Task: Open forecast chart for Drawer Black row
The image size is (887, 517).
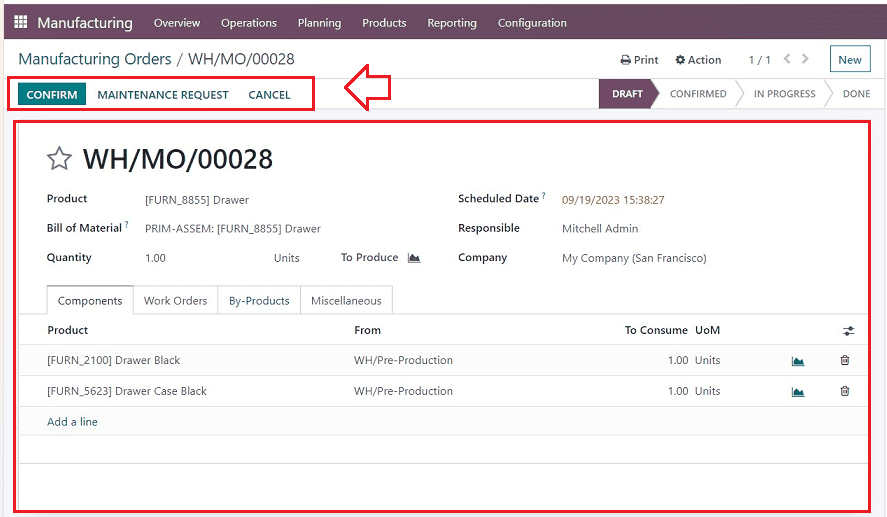Action: click(798, 361)
